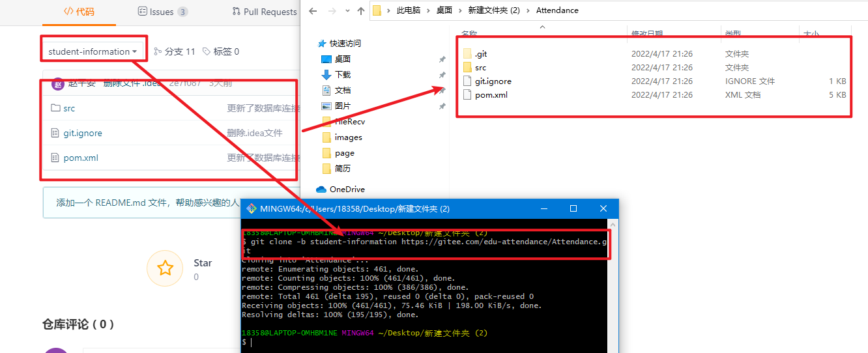
Task: Open recent locations dropdown in Explorer
Action: pyautogui.click(x=347, y=11)
